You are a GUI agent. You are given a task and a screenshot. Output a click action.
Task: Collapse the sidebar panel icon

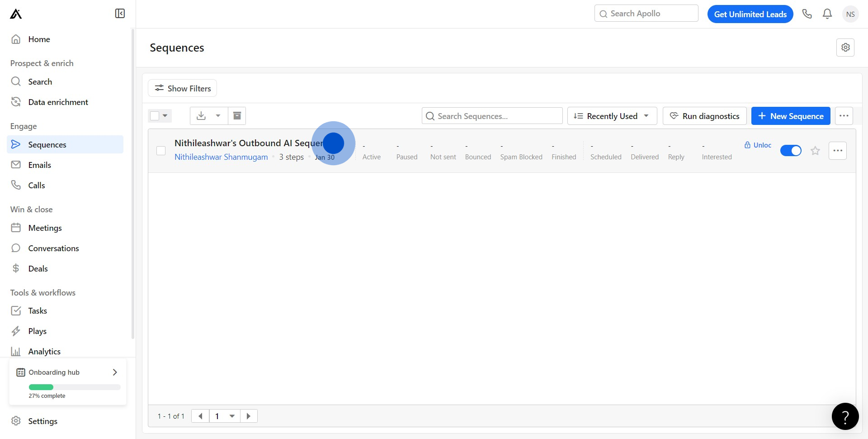120,14
